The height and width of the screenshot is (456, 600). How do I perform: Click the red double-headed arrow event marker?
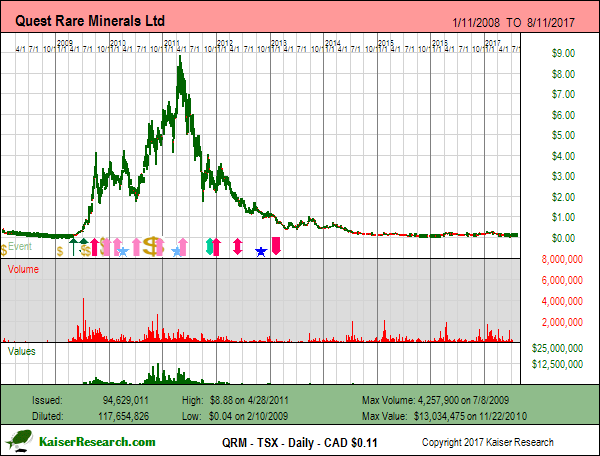click(238, 247)
